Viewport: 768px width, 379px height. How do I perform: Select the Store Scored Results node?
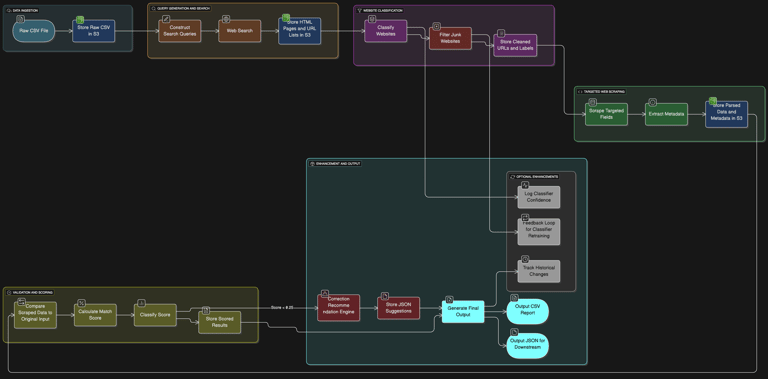point(219,322)
